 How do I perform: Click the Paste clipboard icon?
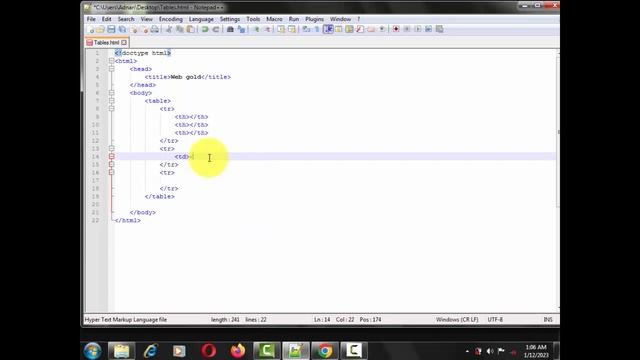(190, 29)
